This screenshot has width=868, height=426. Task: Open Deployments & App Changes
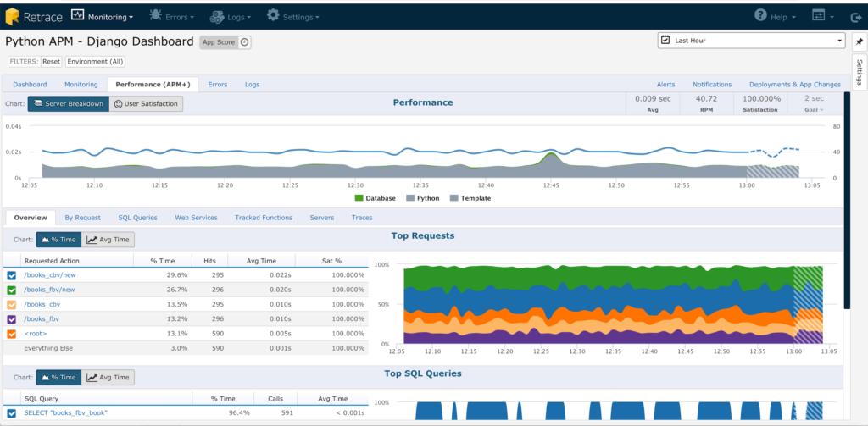coord(795,85)
